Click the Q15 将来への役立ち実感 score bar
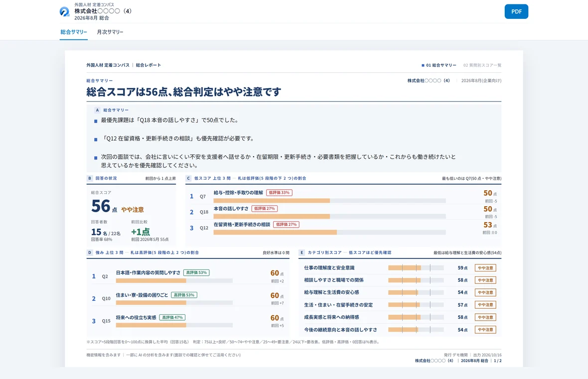Viewport: 588px width, 379px height. click(x=174, y=325)
